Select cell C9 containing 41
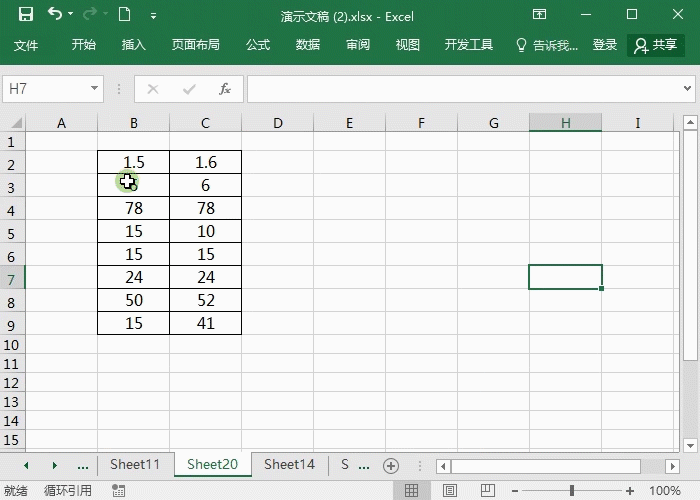This screenshot has height=500, width=700. click(205, 323)
